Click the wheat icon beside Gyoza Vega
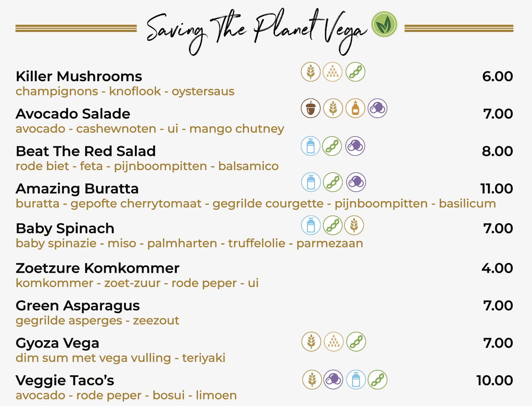Image resolution: width=532 pixels, height=406 pixels. click(311, 342)
